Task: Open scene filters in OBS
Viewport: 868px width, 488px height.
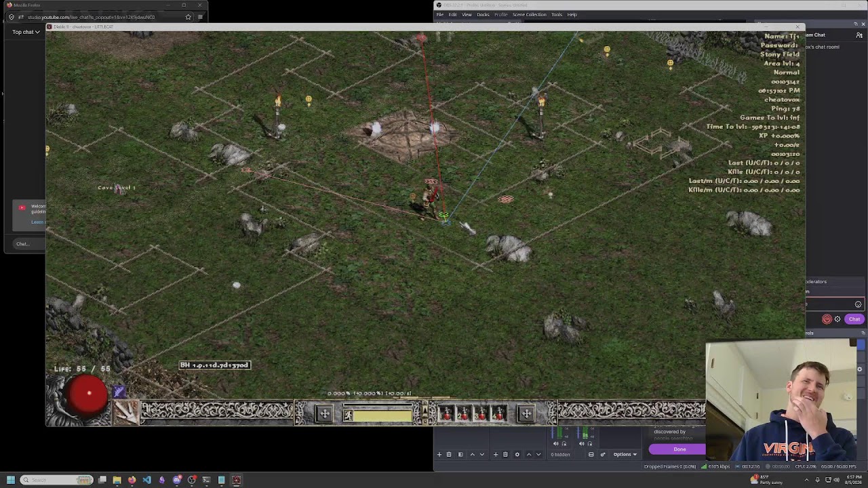Action: (x=460, y=454)
